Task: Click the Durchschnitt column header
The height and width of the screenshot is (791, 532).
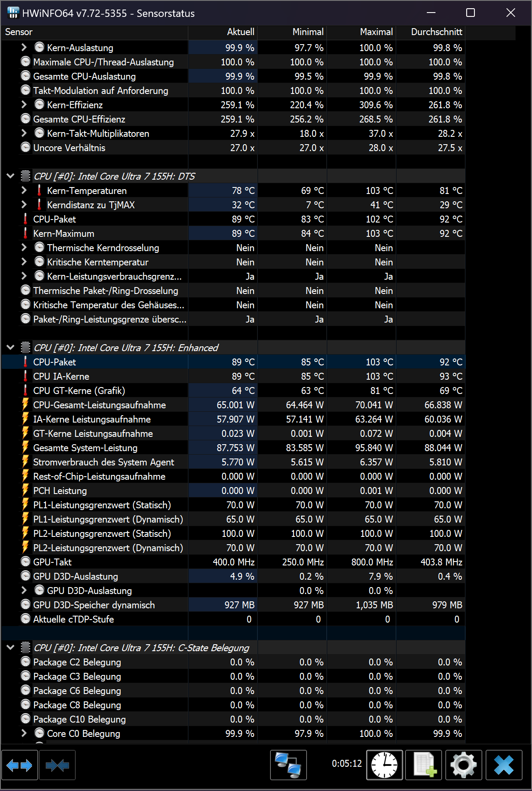Action: pyautogui.click(x=431, y=32)
